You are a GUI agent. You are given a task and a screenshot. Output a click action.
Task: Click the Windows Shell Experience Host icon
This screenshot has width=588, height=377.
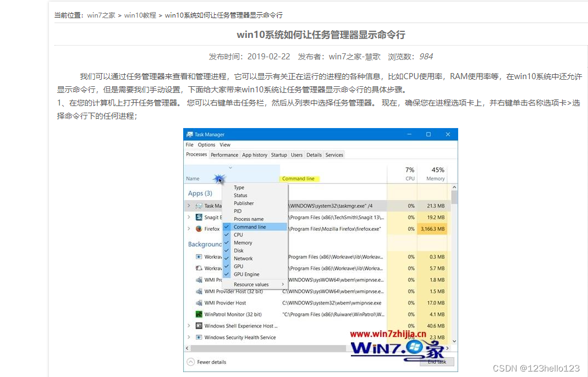pos(199,325)
